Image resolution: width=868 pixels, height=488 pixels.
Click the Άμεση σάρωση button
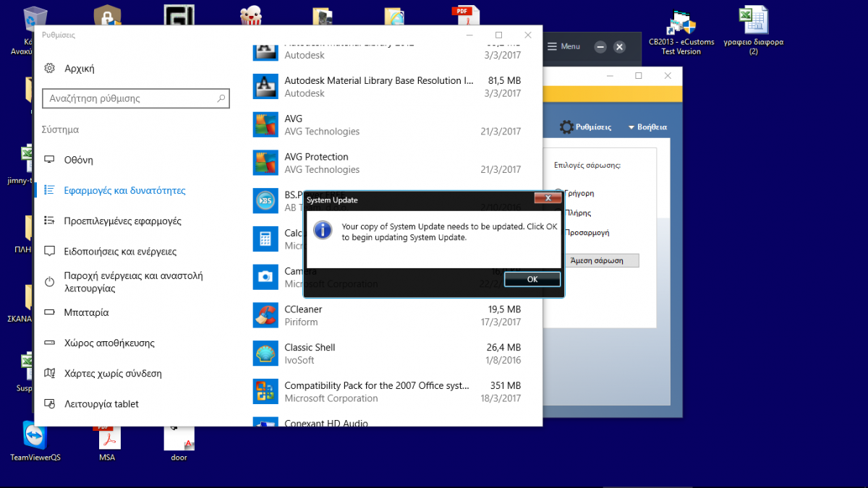click(x=597, y=260)
